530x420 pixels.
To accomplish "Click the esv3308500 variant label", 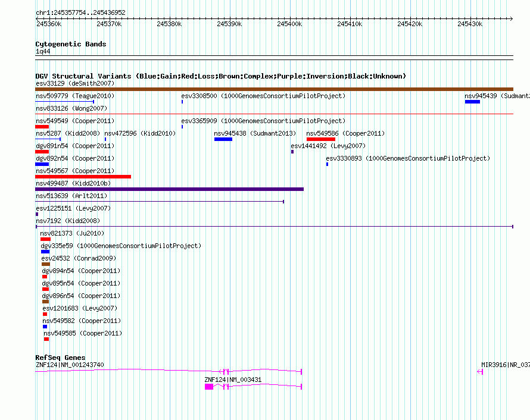I will pyautogui.click(x=263, y=96).
